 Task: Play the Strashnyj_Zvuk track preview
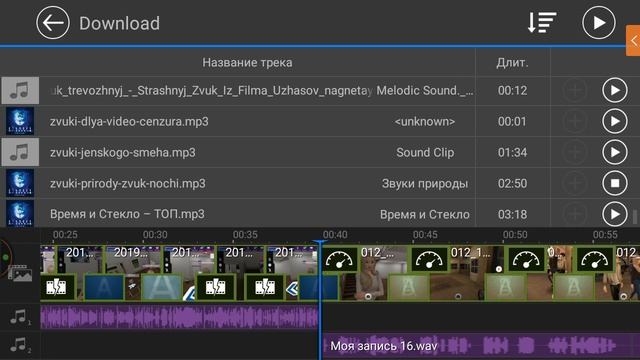(x=615, y=90)
